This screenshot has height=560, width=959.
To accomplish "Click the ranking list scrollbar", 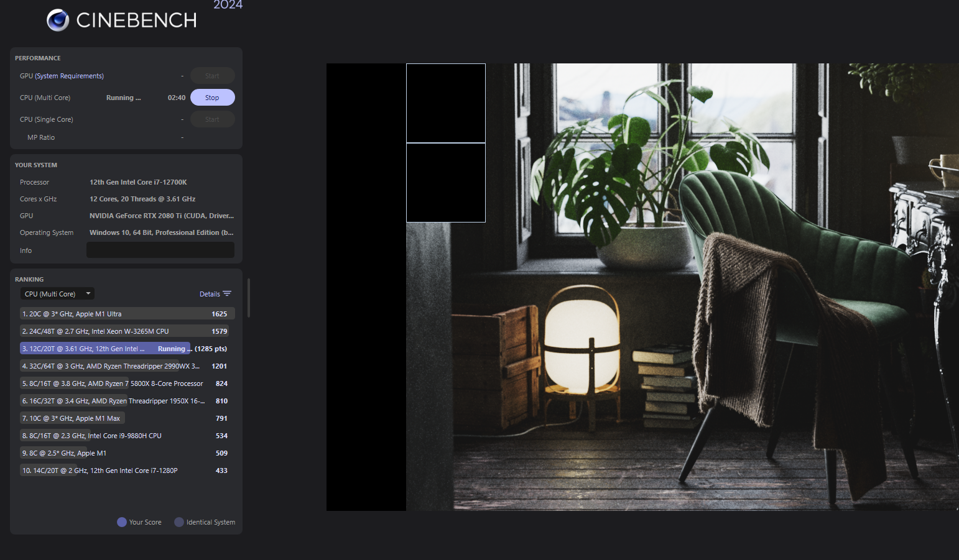I will (x=249, y=298).
